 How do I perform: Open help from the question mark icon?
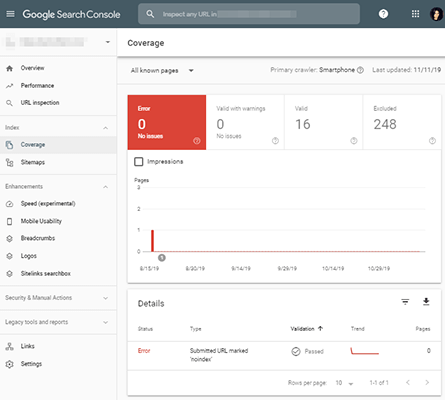[383, 14]
